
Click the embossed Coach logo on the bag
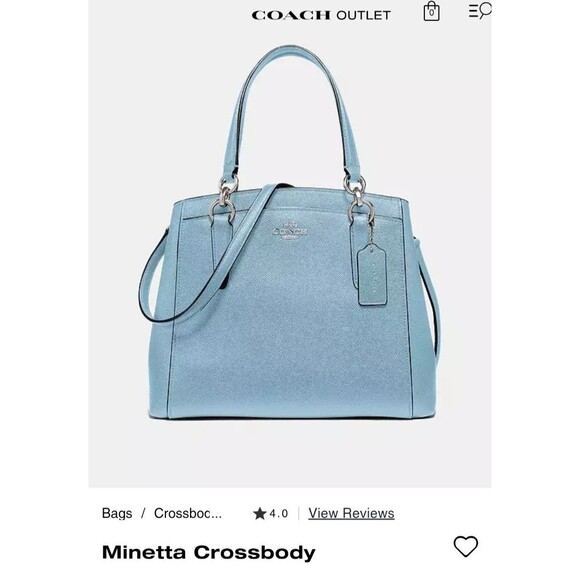coord(290,230)
